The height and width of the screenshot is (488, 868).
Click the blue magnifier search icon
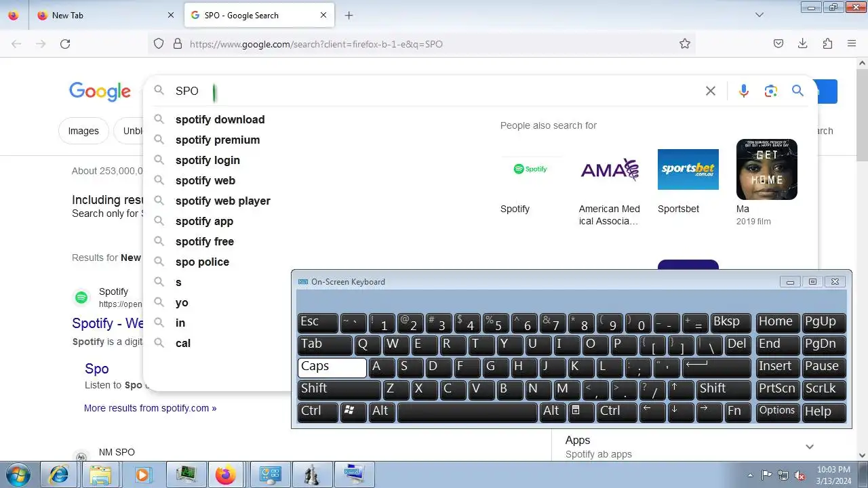click(797, 91)
